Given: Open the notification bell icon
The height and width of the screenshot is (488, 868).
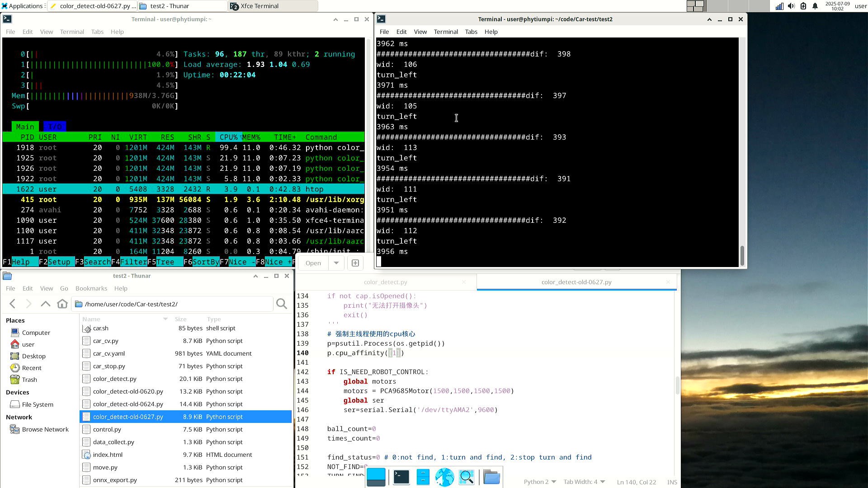Looking at the screenshot, I should point(815,6).
